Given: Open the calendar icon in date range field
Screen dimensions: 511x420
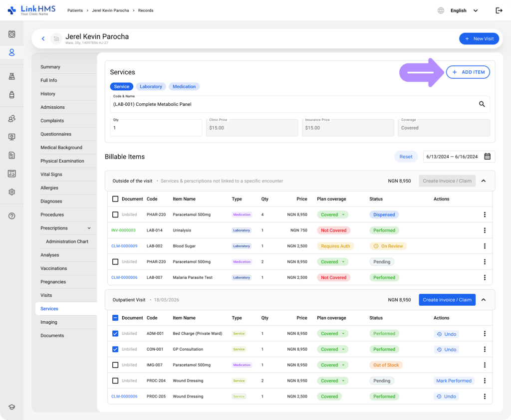Looking at the screenshot, I should click(487, 157).
